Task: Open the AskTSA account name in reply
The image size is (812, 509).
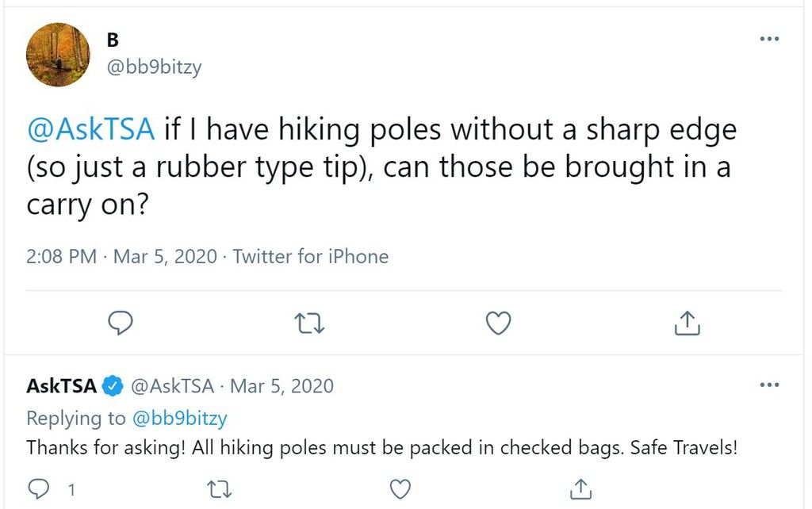Action: pyautogui.click(x=61, y=386)
